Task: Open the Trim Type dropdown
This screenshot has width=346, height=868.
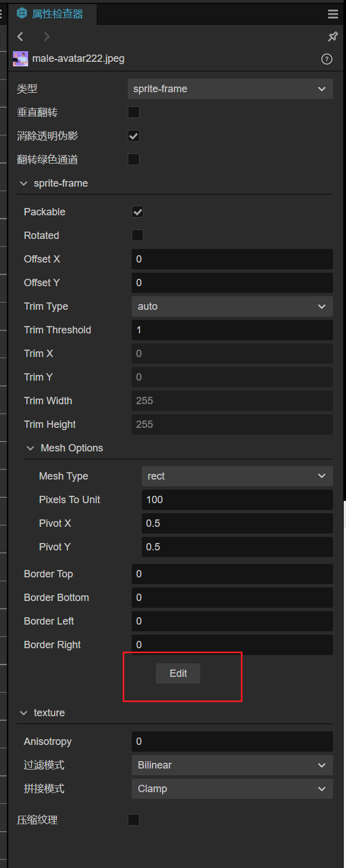Action: pos(232,306)
